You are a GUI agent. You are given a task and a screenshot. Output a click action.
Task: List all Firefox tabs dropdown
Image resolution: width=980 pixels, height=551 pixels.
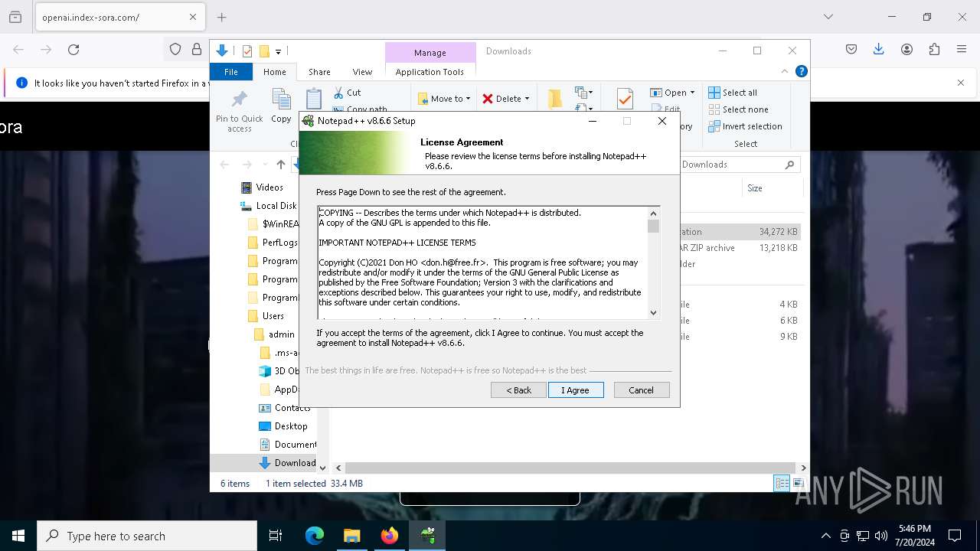828,17
